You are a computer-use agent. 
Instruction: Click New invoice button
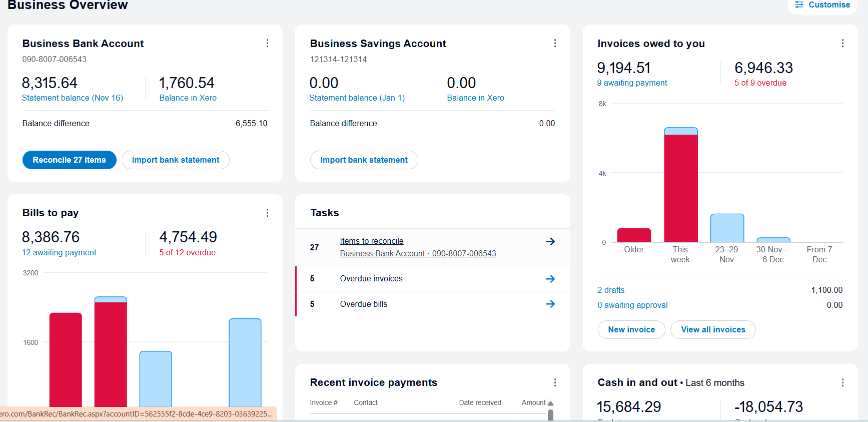(631, 330)
